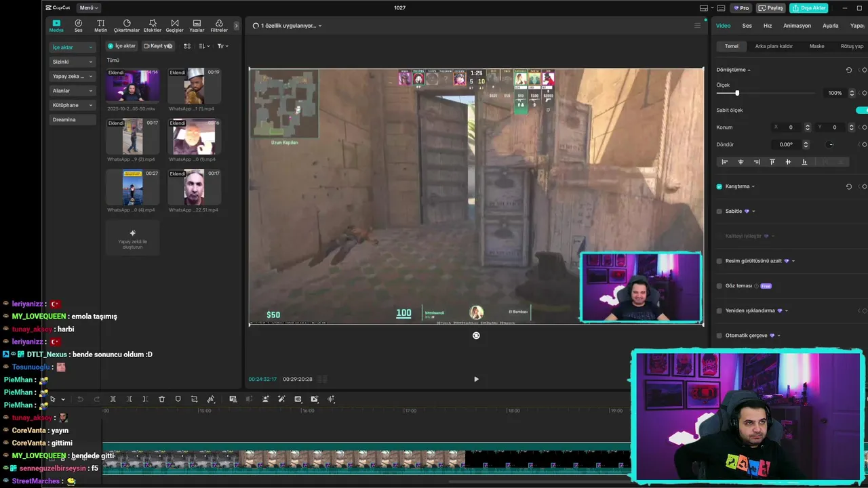The width and height of the screenshot is (868, 488).
Task: Enable the Göz teması checkbox
Action: click(x=719, y=286)
